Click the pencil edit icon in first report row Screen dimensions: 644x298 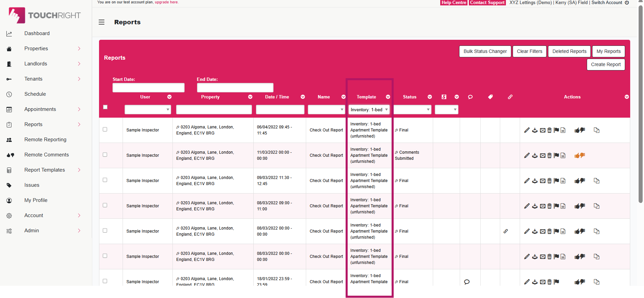527,130
